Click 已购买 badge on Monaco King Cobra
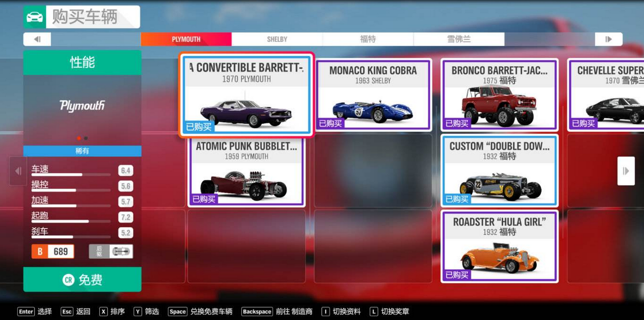 click(x=331, y=123)
